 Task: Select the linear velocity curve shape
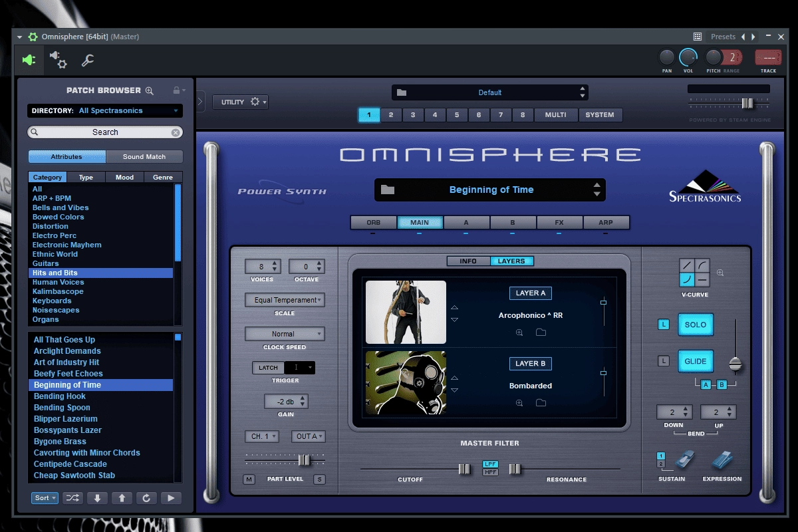coord(687,265)
